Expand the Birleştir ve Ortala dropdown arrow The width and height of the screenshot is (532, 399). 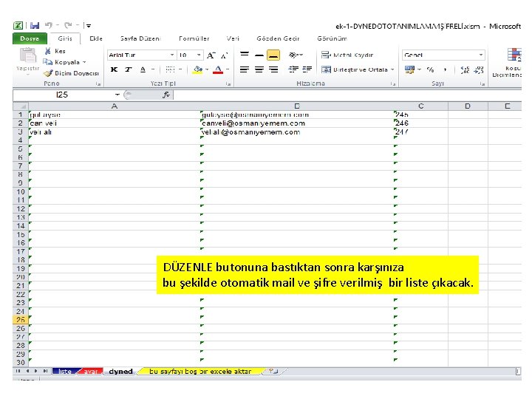[392, 69]
